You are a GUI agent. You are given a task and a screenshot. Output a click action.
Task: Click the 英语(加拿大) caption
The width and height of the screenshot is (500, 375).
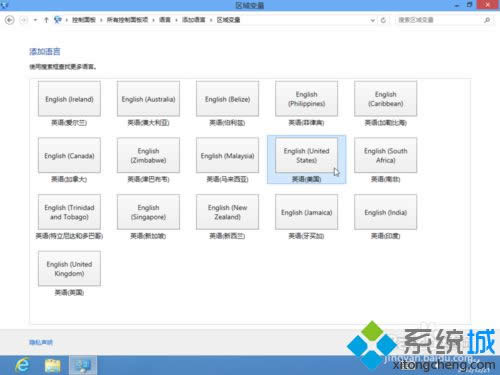tap(69, 179)
